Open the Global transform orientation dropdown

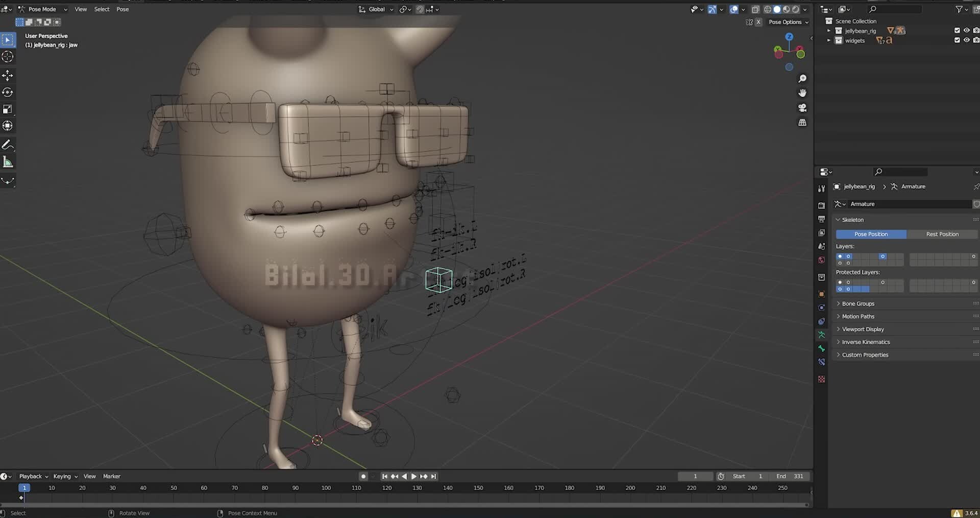(x=376, y=9)
